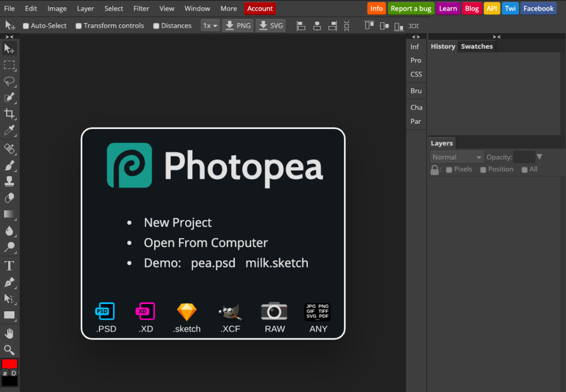
Task: Enable Transform controls checkbox
Action: (78, 26)
